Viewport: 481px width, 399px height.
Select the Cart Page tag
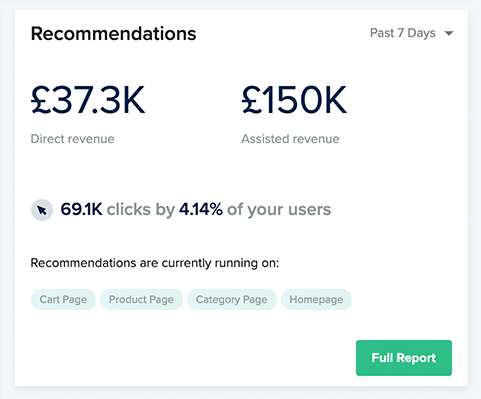point(63,299)
